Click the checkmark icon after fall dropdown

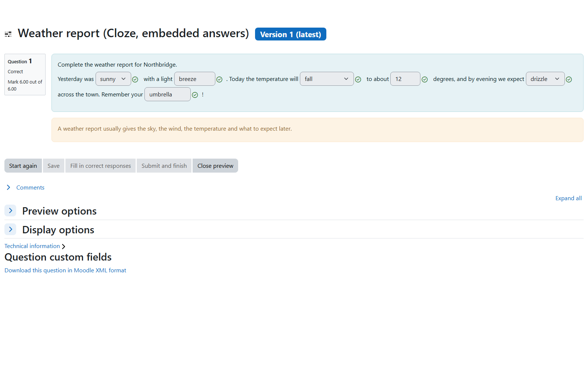click(358, 79)
